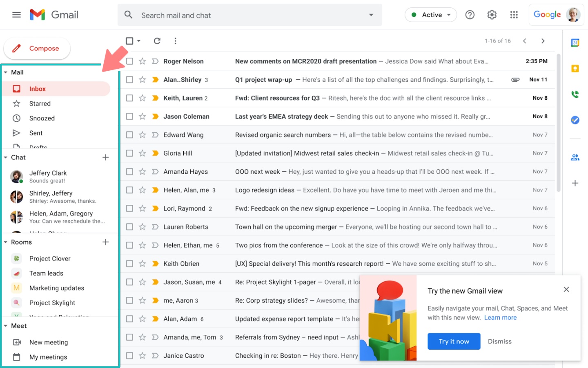
Task: Open the Active status dropdown
Action: [431, 15]
